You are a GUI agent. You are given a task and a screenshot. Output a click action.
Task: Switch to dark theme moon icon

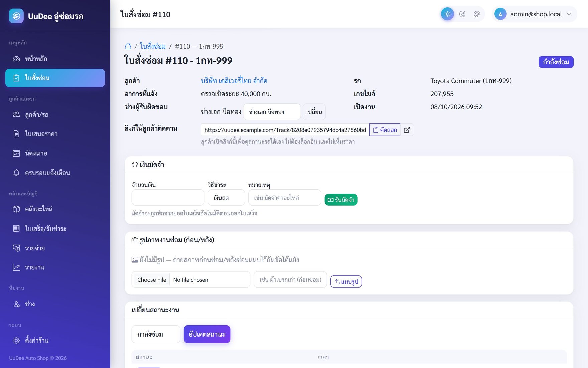[x=462, y=14]
